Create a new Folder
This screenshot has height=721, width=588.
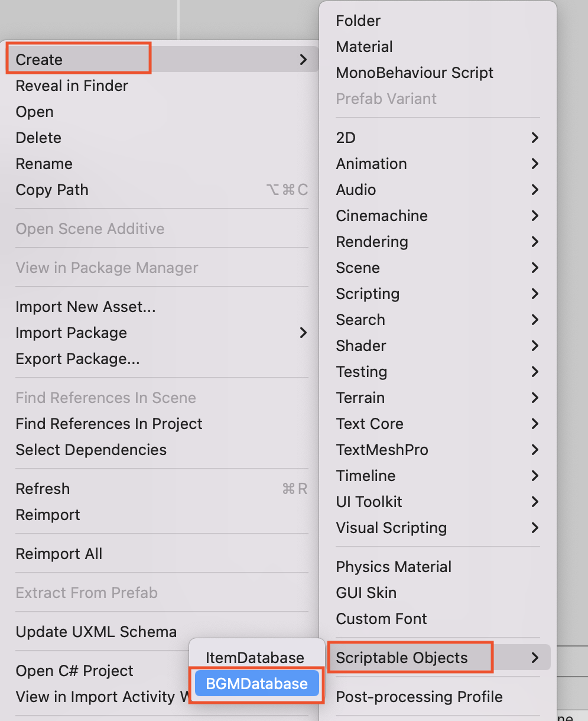pos(358,21)
